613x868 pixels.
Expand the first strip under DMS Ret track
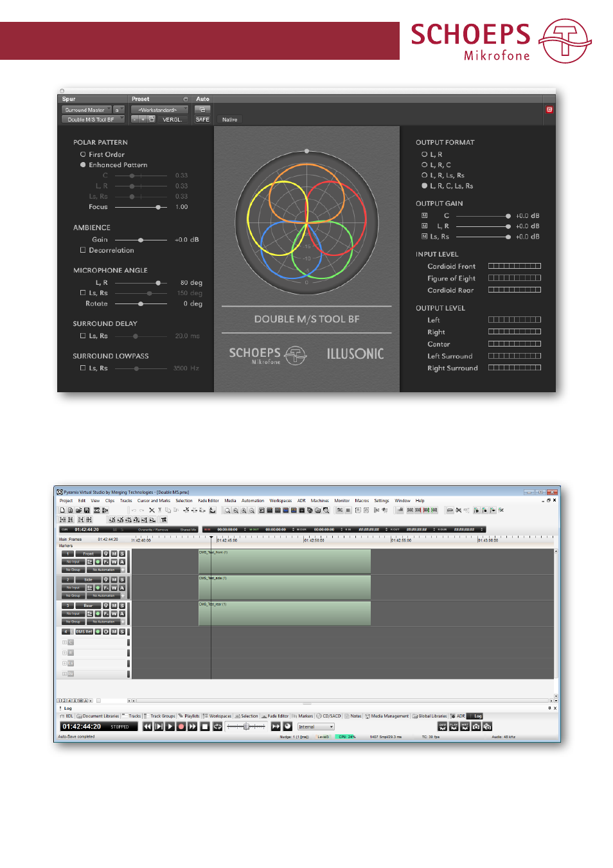[64, 642]
